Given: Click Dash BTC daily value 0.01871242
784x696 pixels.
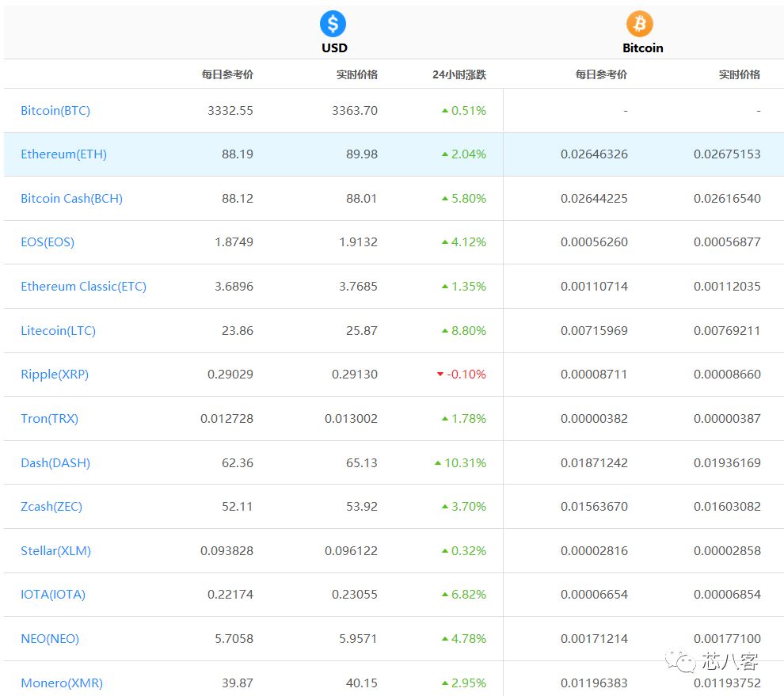Looking at the screenshot, I should [x=594, y=463].
